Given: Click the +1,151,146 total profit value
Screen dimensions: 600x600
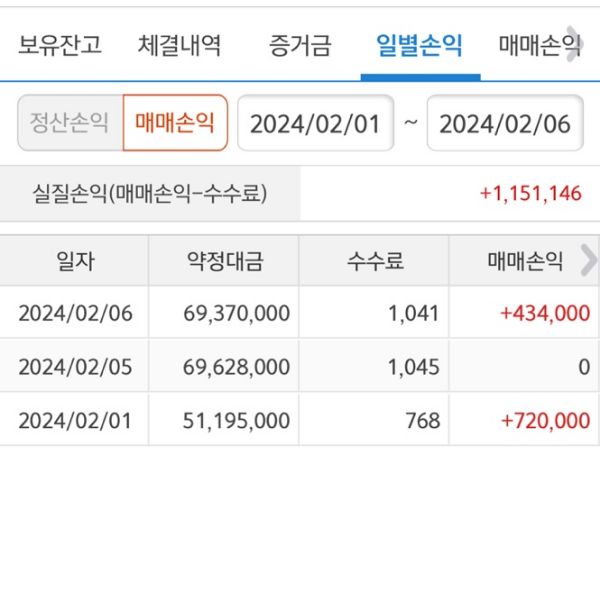Looking at the screenshot, I should pyautogui.click(x=530, y=193).
